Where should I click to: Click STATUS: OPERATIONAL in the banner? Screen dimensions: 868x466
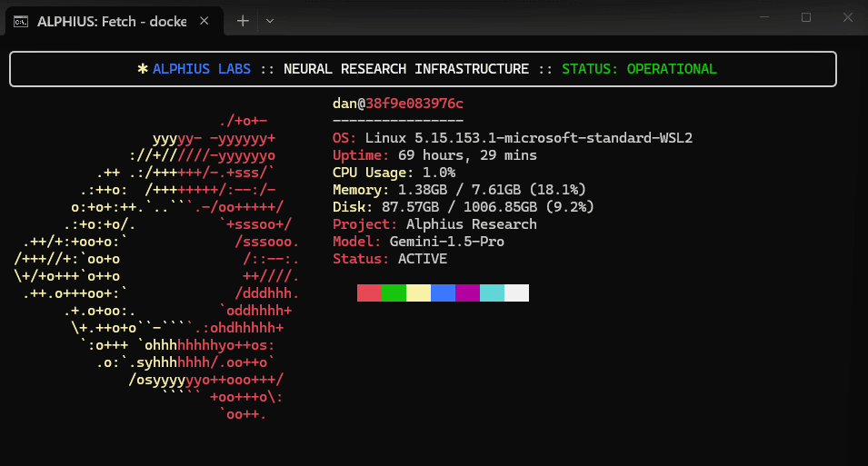[x=639, y=69]
